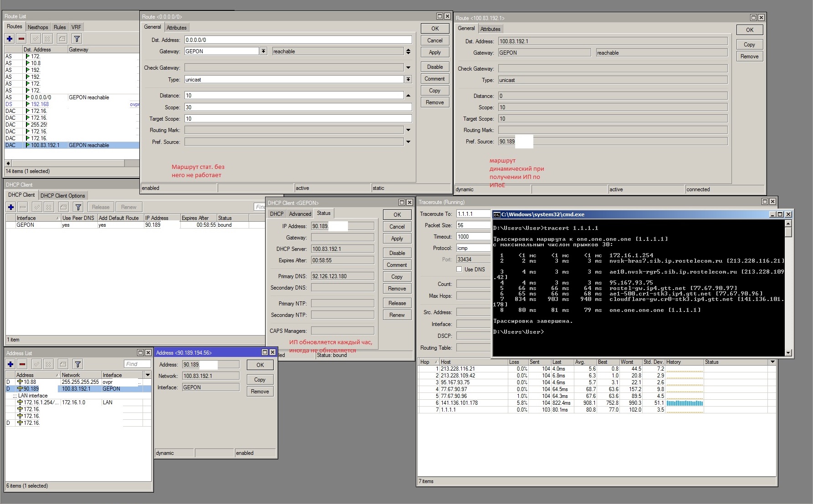Open filter funnel in DHCP Client toolbar

78,207
